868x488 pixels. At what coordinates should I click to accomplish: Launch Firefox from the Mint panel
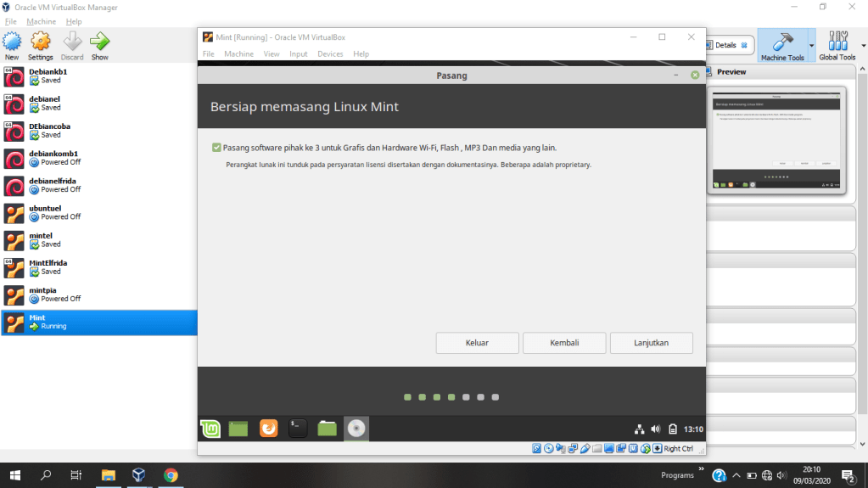click(268, 429)
